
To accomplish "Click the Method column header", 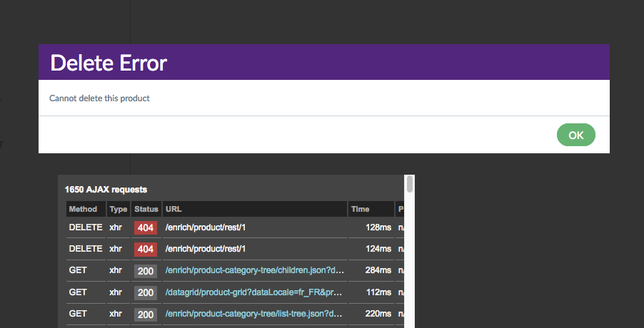I will coord(86,209).
